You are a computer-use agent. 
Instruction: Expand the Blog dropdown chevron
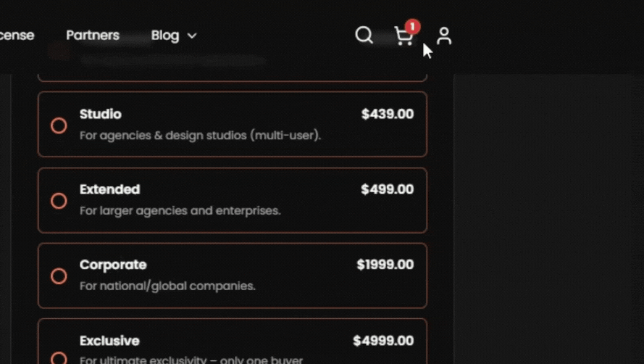coord(192,36)
